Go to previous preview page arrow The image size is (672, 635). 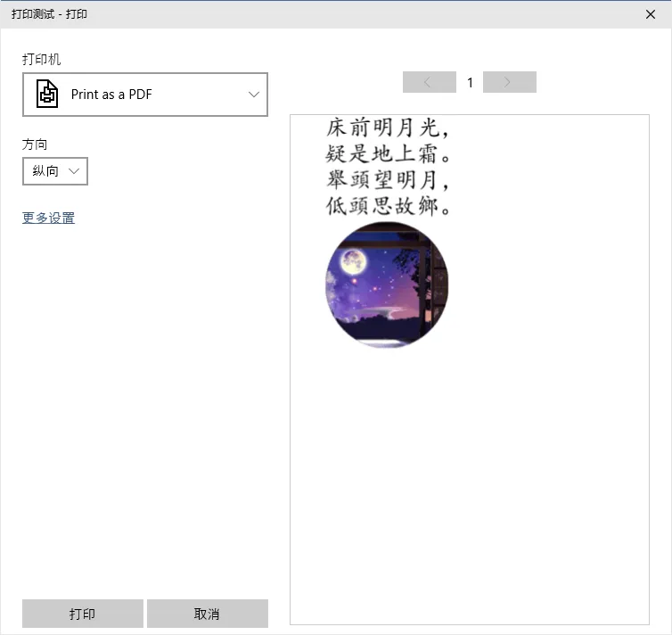429,82
